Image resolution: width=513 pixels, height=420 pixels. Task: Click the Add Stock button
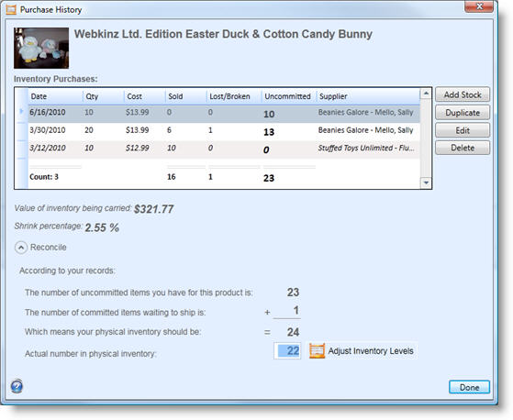click(x=463, y=94)
